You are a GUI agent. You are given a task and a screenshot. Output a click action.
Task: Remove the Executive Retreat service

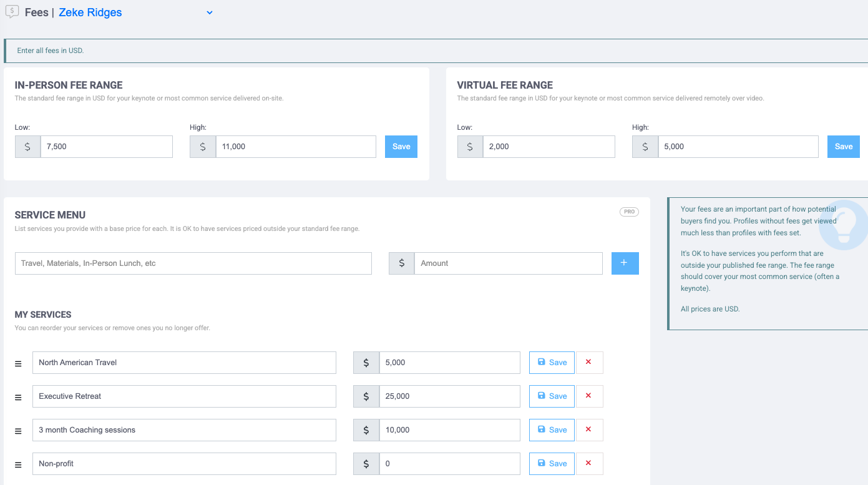click(x=589, y=396)
